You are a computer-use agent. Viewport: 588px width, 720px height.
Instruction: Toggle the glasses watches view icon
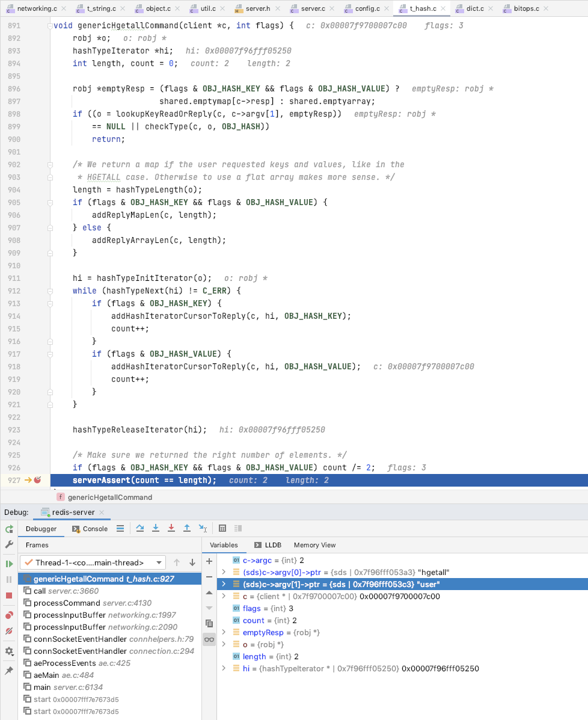209,639
